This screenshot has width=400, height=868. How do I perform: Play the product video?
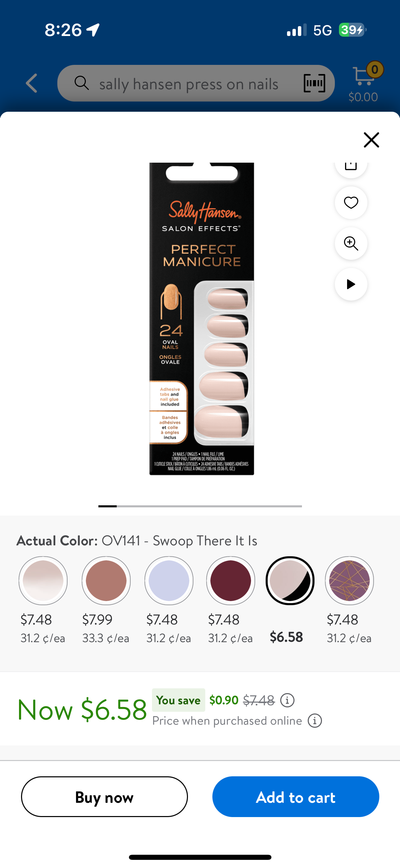pos(351,284)
